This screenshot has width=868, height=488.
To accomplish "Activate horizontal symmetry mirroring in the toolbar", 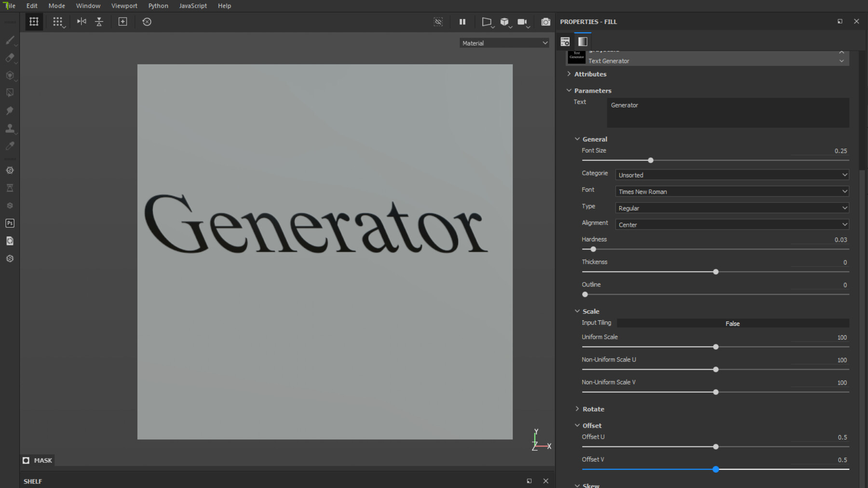I will coord(81,22).
